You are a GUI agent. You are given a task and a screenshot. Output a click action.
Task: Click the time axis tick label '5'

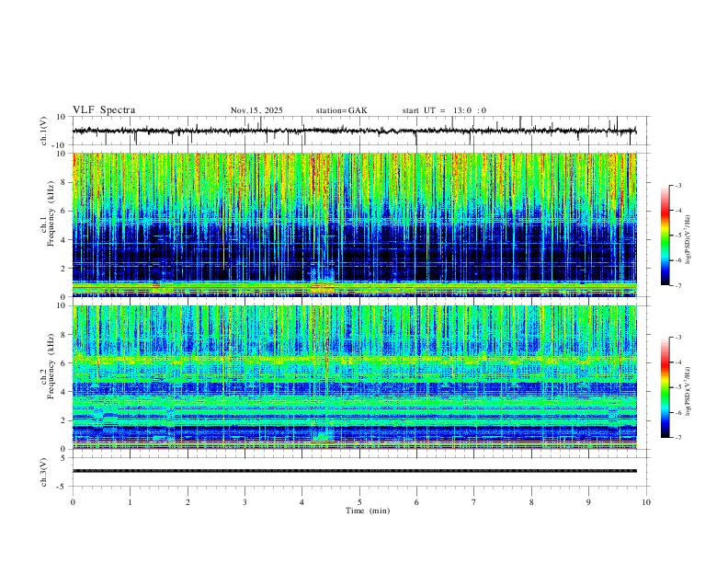pos(359,502)
